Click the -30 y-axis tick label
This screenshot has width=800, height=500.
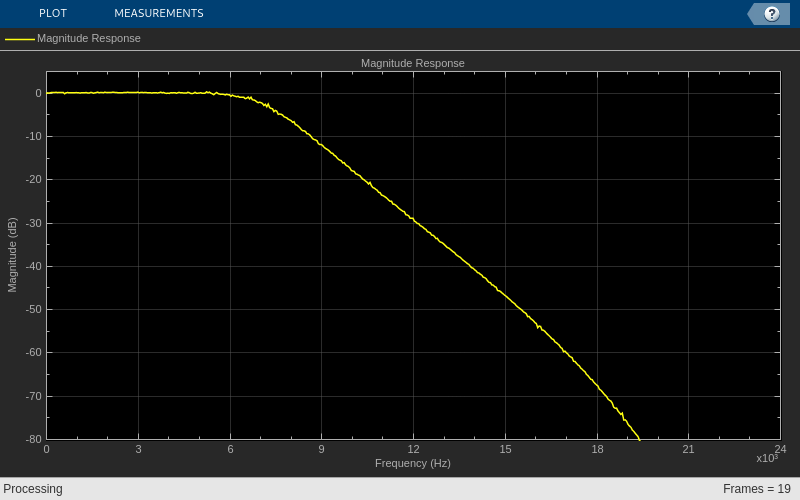click(34, 223)
